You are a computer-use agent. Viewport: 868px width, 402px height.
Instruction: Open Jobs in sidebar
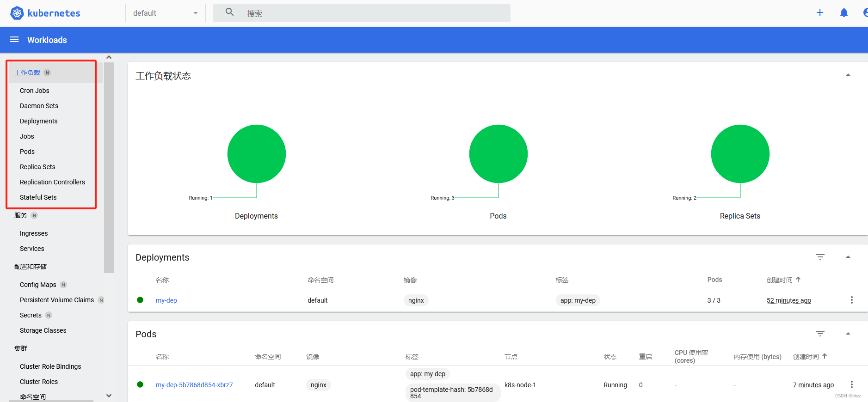click(x=27, y=136)
